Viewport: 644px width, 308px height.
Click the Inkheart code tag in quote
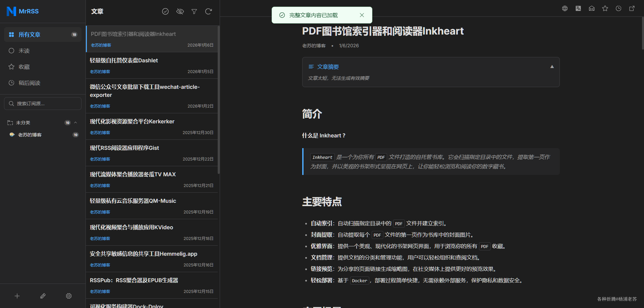(322, 157)
